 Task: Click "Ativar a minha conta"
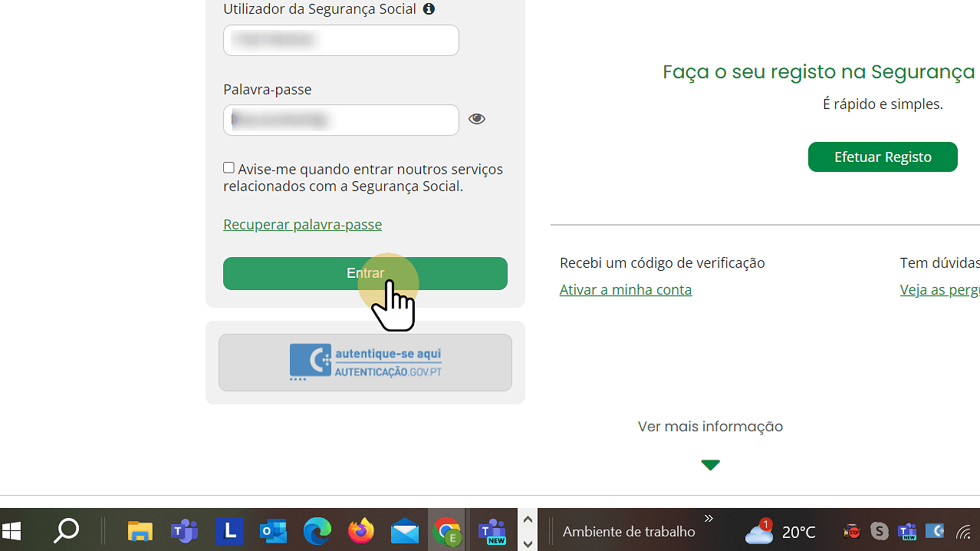click(x=625, y=289)
